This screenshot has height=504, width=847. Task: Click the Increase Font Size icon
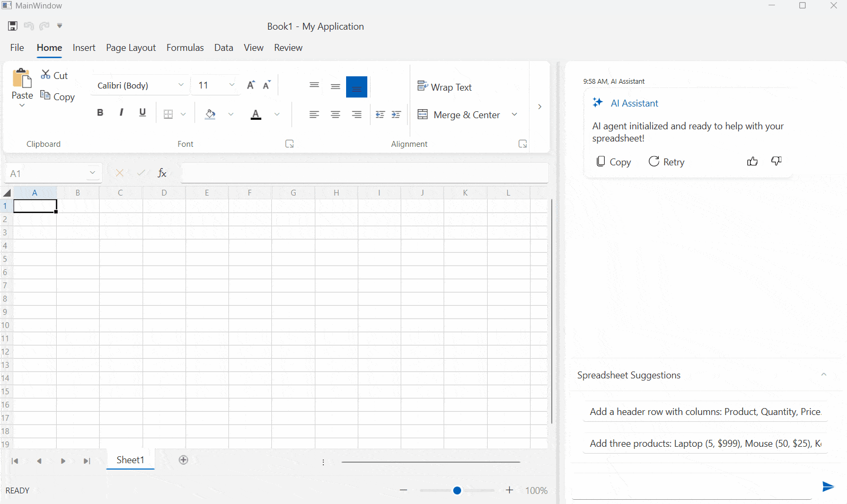(251, 85)
